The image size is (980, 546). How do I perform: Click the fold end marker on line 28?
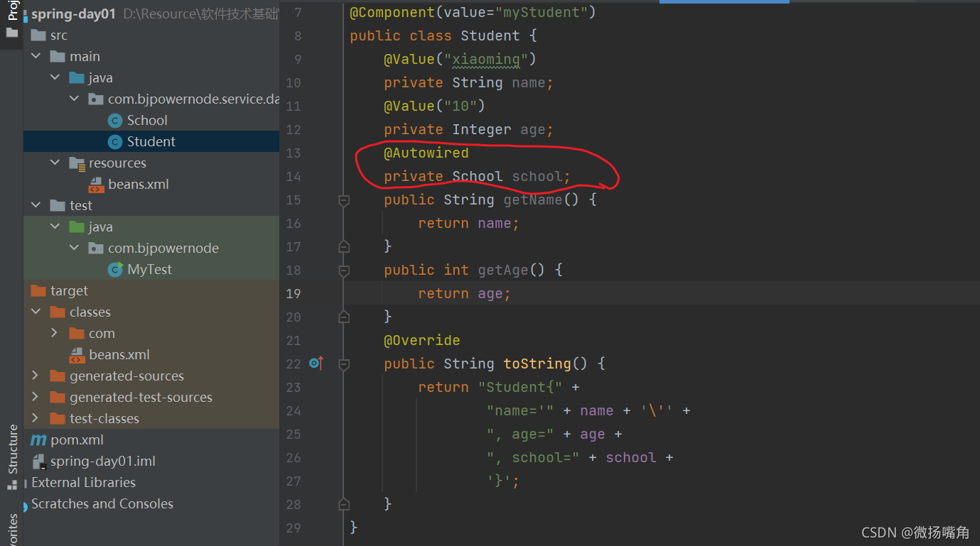(344, 504)
